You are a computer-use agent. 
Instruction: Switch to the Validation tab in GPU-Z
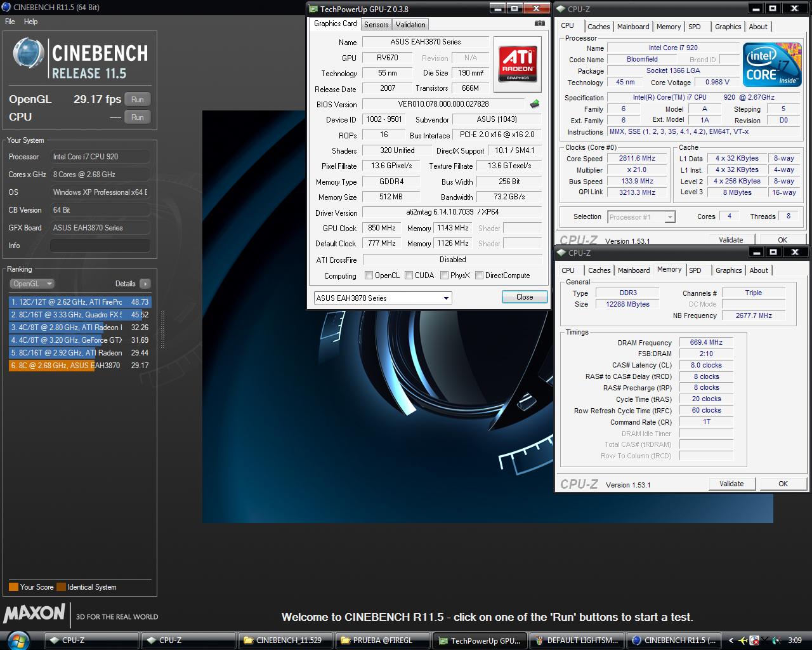[x=410, y=24]
